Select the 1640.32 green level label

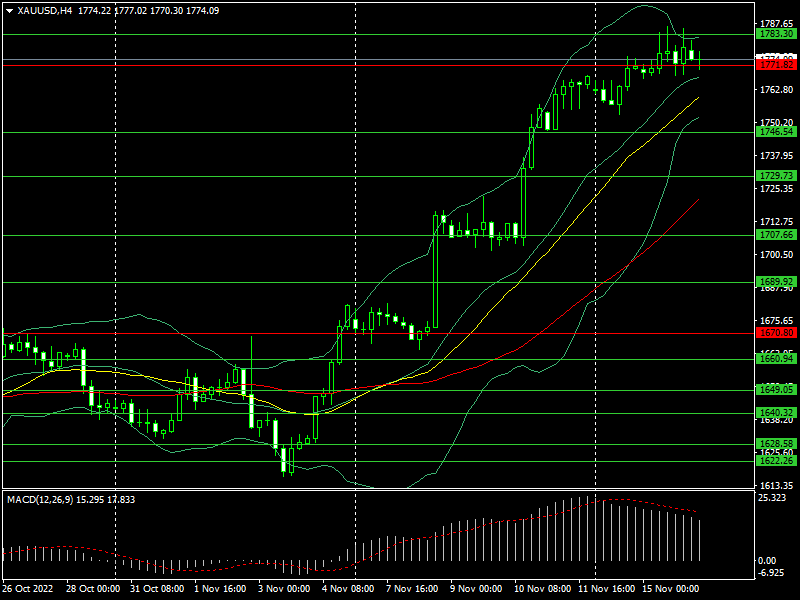click(x=776, y=413)
